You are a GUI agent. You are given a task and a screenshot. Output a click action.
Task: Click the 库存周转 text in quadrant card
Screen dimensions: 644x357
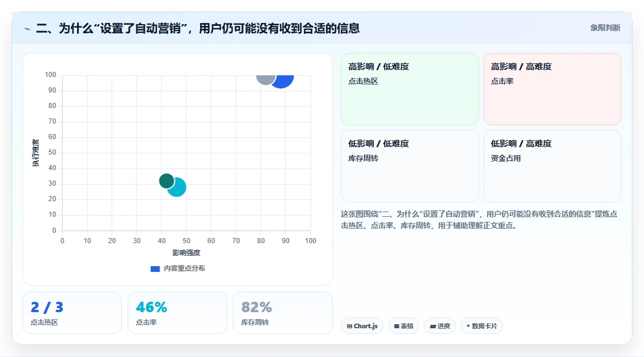point(363,159)
